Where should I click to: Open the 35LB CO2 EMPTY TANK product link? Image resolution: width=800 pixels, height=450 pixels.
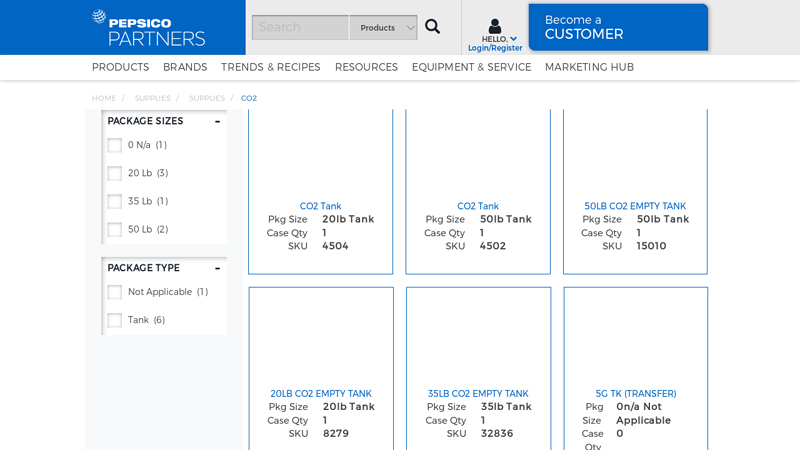478,393
